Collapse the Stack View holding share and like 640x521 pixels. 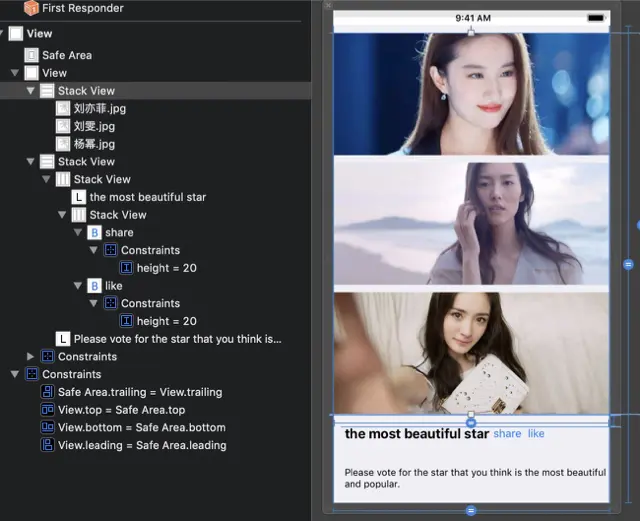coord(62,215)
